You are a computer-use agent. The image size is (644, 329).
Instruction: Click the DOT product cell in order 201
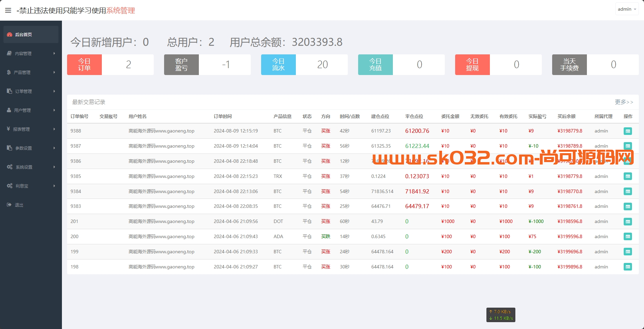pos(278,221)
